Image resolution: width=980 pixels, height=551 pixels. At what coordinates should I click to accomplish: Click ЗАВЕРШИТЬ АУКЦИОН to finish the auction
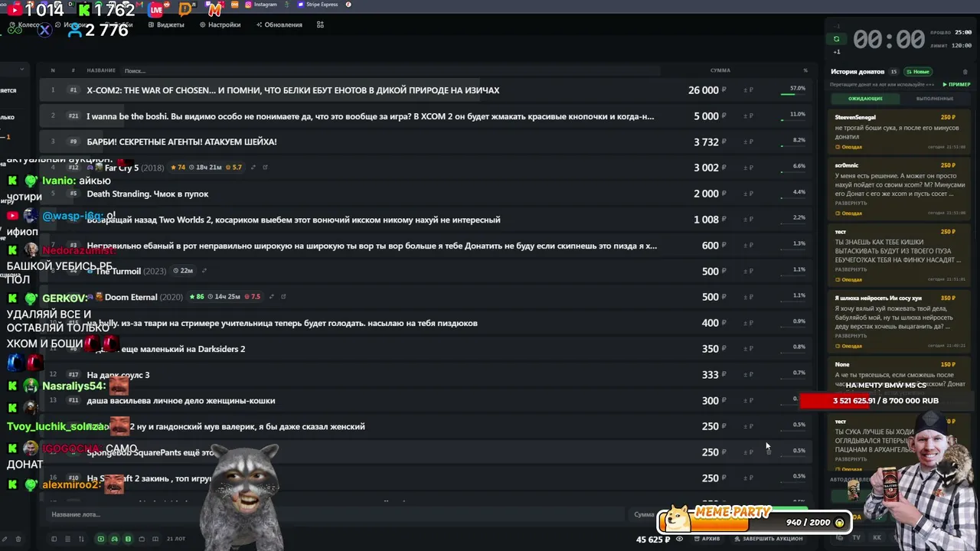pos(768,539)
